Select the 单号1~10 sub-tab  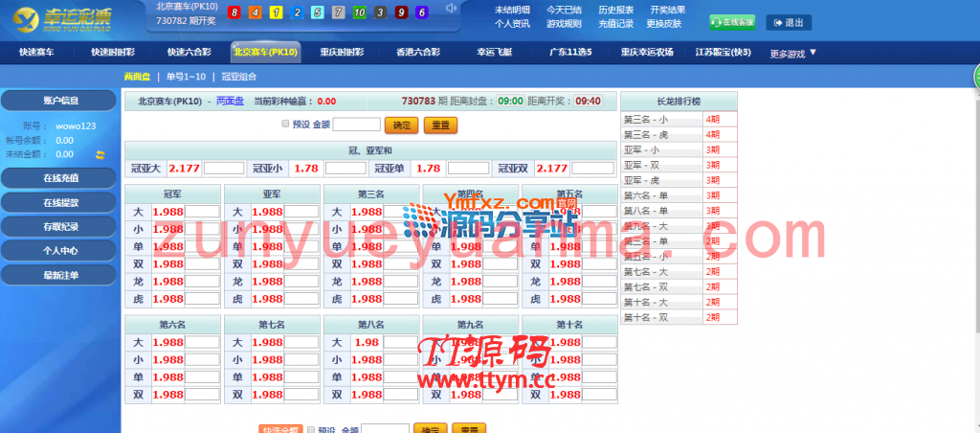[186, 77]
